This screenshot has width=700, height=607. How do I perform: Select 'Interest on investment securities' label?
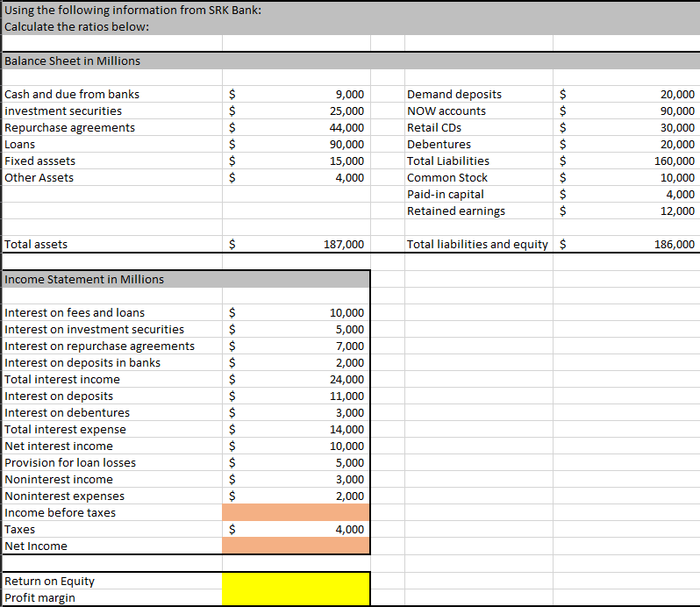coord(112,330)
